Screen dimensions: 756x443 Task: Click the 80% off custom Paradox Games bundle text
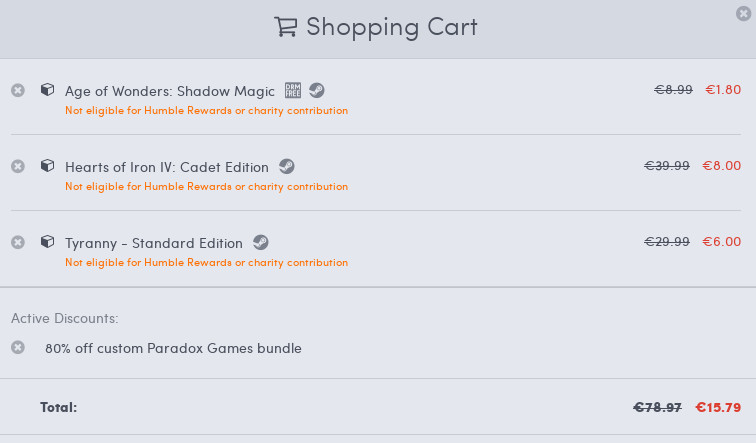173,348
